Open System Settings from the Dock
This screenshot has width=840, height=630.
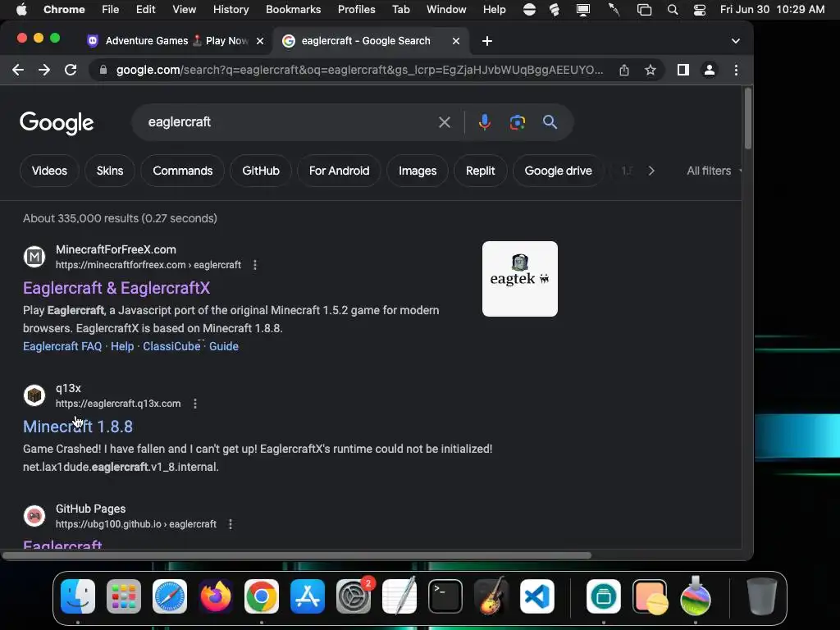point(354,596)
